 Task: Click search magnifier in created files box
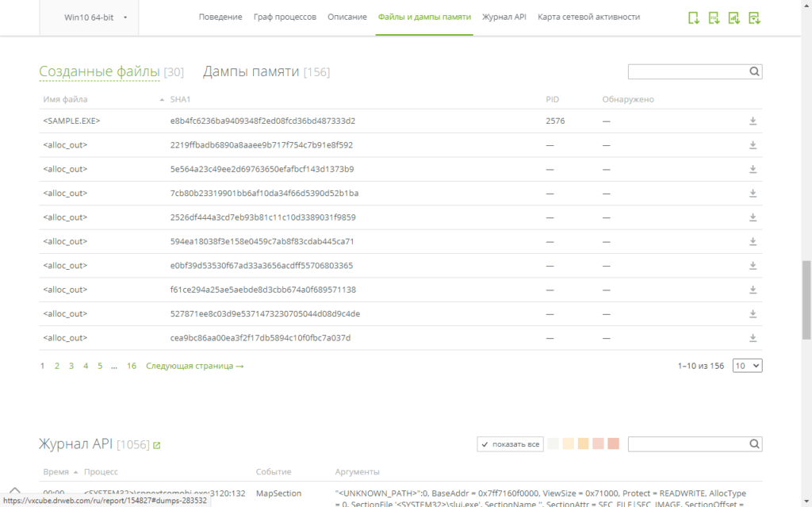click(x=754, y=71)
